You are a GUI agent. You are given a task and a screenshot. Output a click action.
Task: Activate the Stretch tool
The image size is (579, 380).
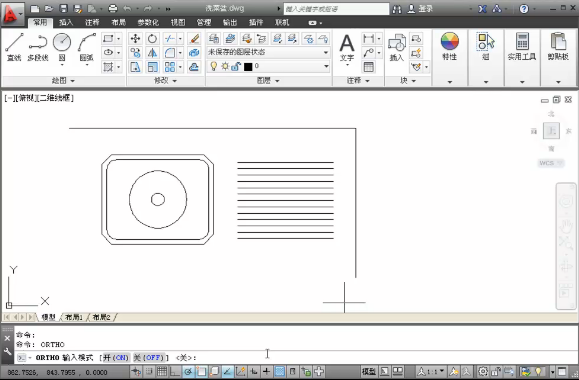pos(135,67)
